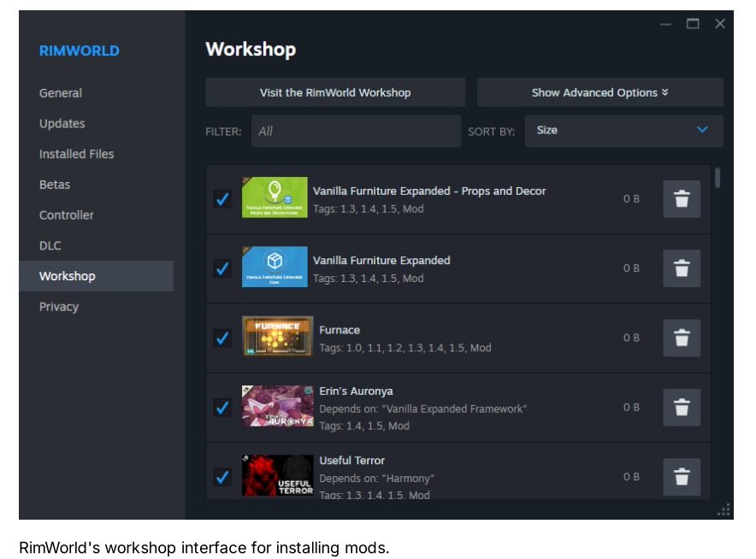Switch to the Controller section
The image size is (756, 559).
(x=67, y=215)
